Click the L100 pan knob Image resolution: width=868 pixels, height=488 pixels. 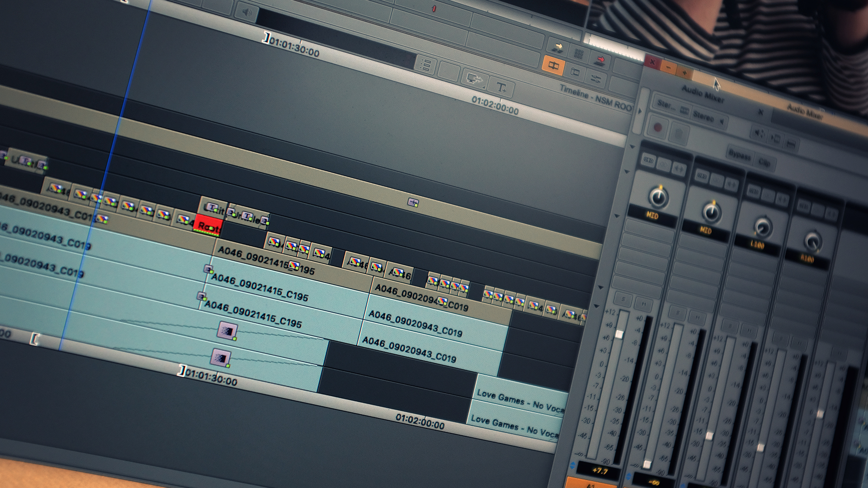pyautogui.click(x=763, y=227)
